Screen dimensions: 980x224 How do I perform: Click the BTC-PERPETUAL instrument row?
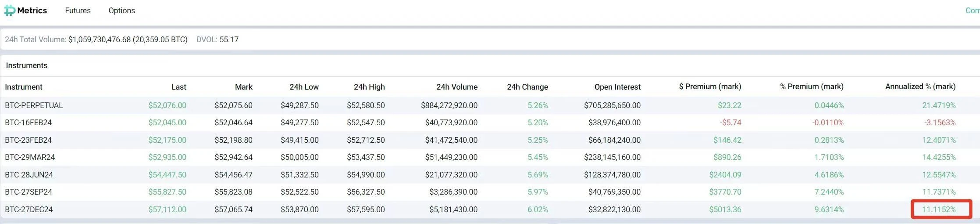[34, 105]
